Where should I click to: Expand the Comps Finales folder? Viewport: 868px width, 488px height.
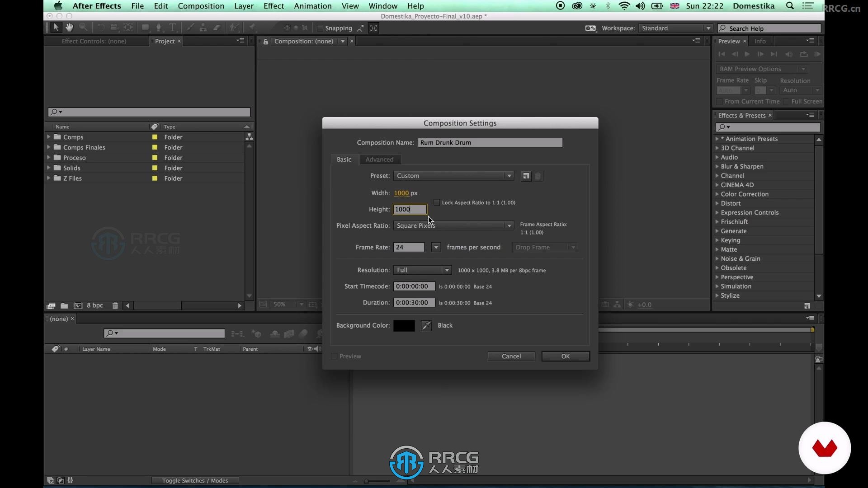pyautogui.click(x=48, y=147)
